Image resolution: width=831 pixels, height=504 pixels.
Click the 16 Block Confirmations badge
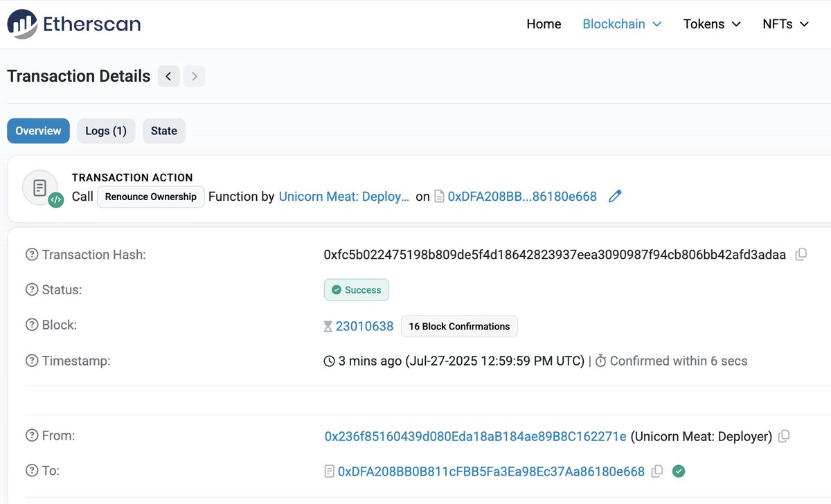coord(459,326)
